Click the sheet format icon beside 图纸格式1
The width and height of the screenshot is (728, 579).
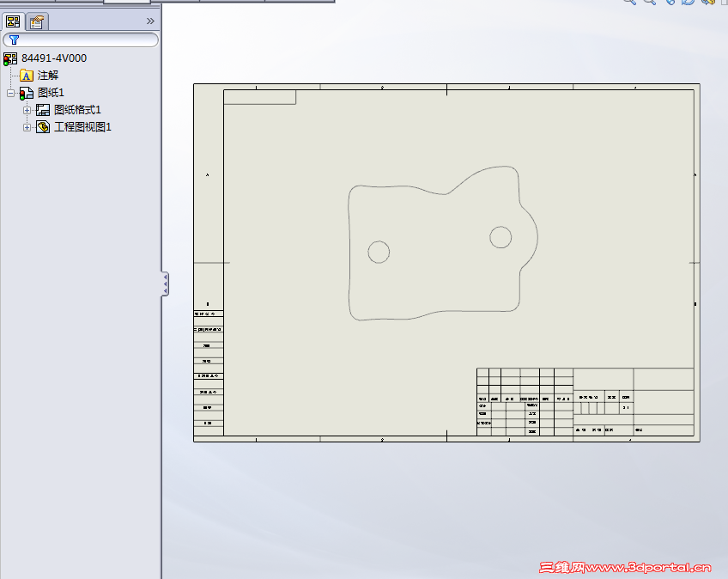(x=43, y=110)
